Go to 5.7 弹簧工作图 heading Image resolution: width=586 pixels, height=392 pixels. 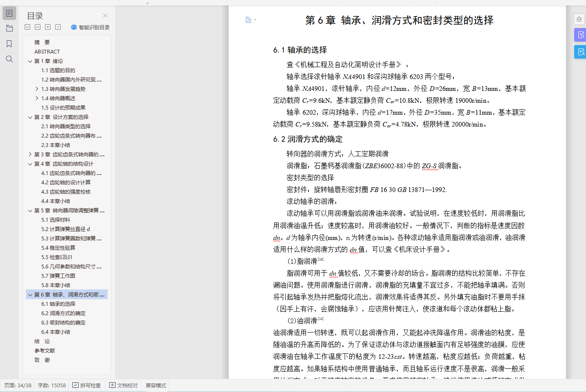coord(58,276)
